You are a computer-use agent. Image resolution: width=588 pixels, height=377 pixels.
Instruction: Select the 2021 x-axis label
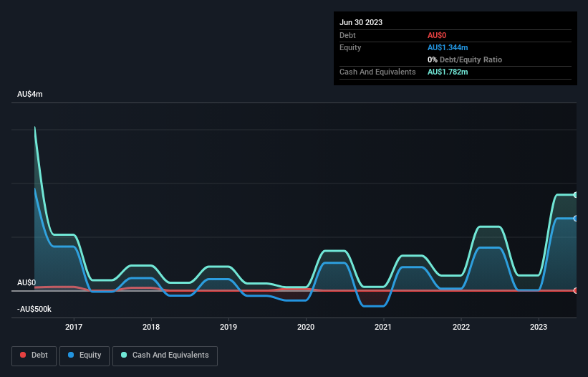click(x=383, y=327)
